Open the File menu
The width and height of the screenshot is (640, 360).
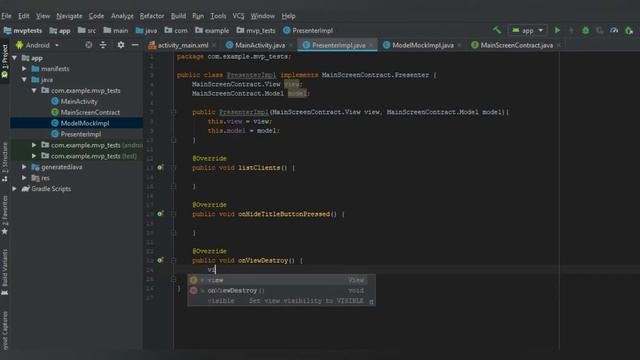7,16
